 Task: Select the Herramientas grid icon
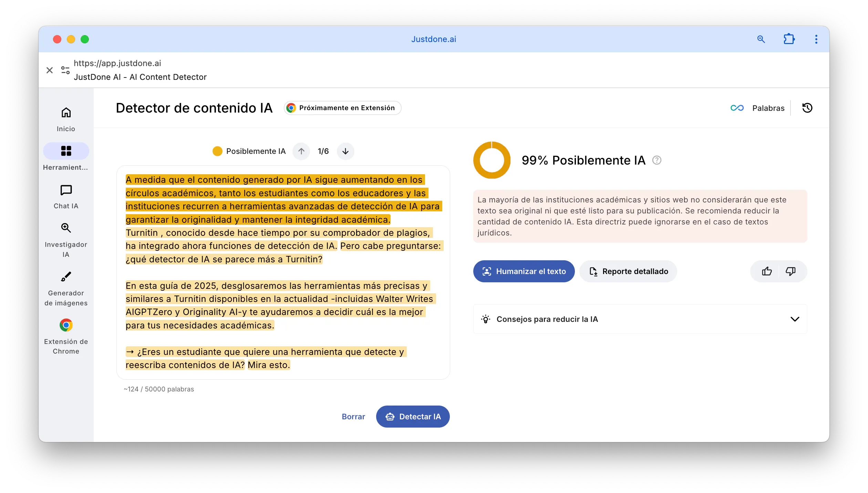[66, 151]
